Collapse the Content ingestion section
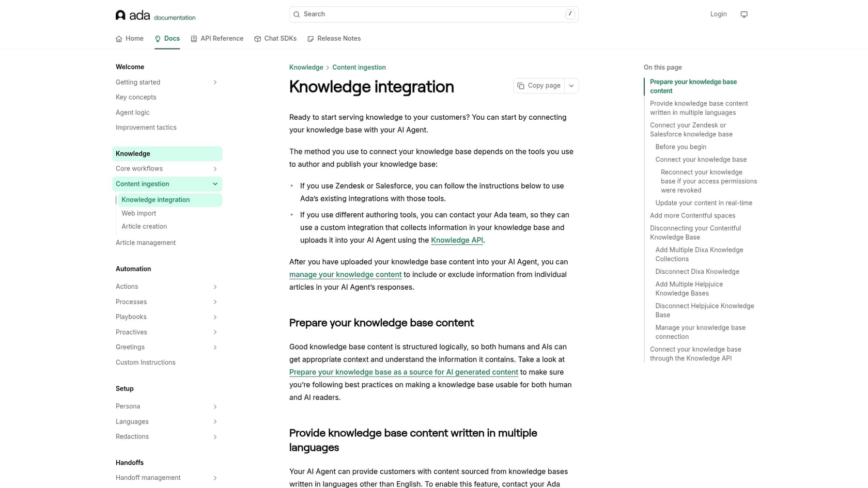Screen dimensions: 868x488 pyautogui.click(x=215, y=184)
